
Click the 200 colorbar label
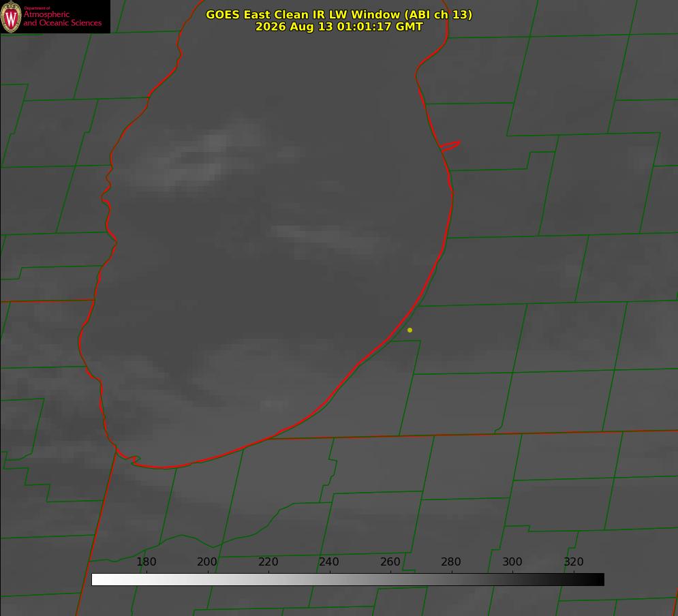(x=207, y=561)
